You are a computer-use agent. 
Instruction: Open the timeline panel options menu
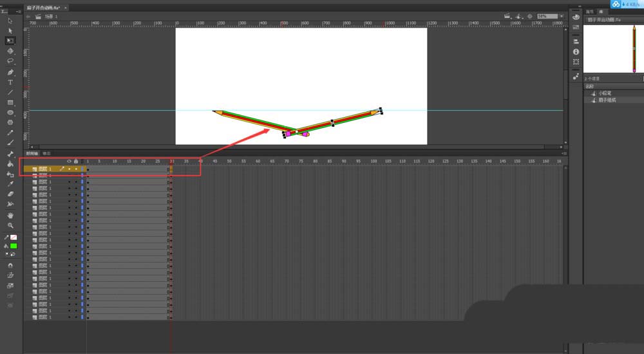point(564,153)
